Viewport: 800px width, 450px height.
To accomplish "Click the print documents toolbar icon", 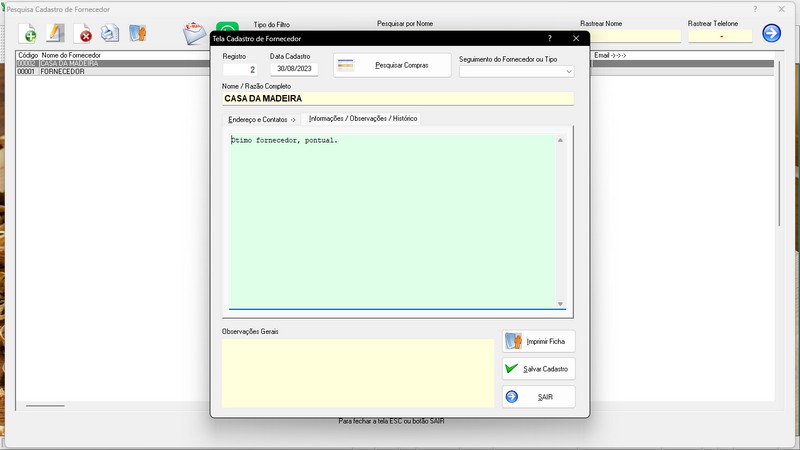I will coord(110,34).
